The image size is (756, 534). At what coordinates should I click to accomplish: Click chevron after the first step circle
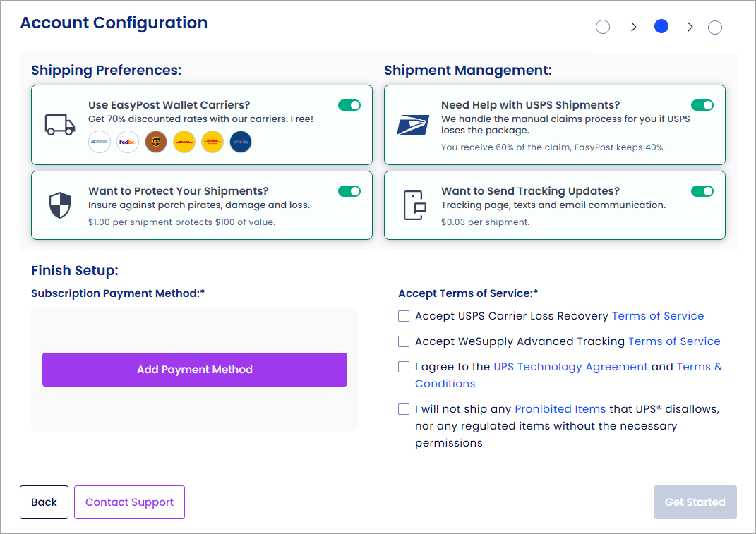(634, 27)
